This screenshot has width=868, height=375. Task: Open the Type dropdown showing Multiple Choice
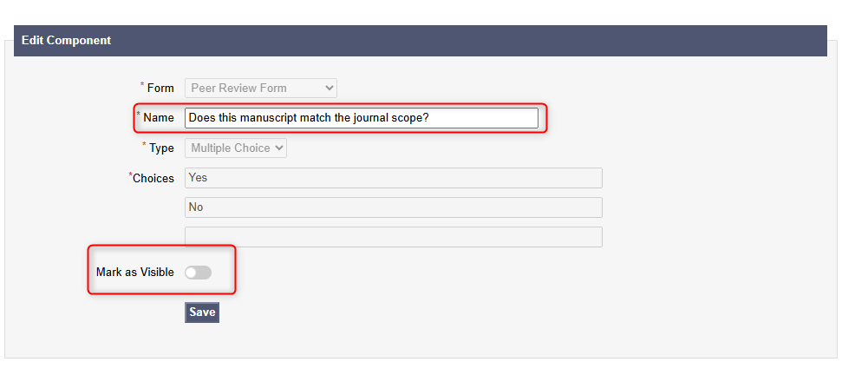(235, 148)
